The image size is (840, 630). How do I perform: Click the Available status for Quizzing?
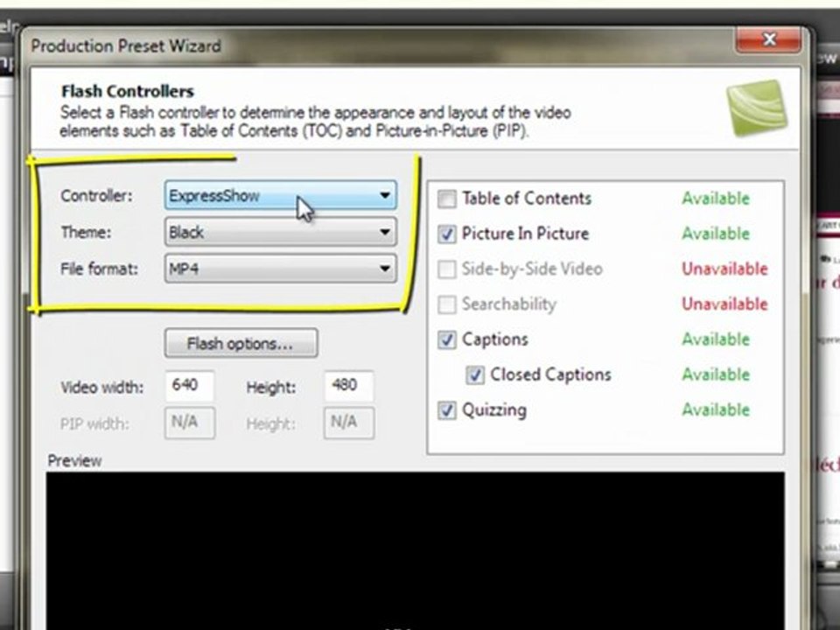tap(716, 409)
